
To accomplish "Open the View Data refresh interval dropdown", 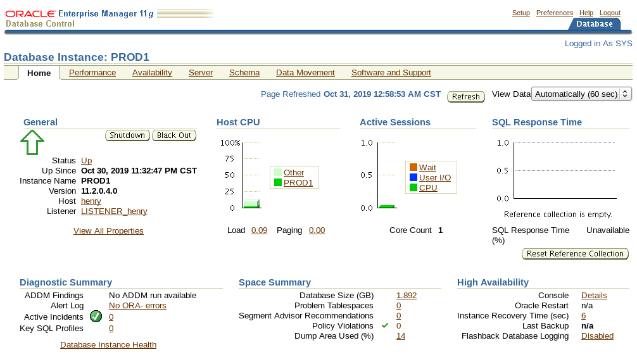I will pos(582,94).
